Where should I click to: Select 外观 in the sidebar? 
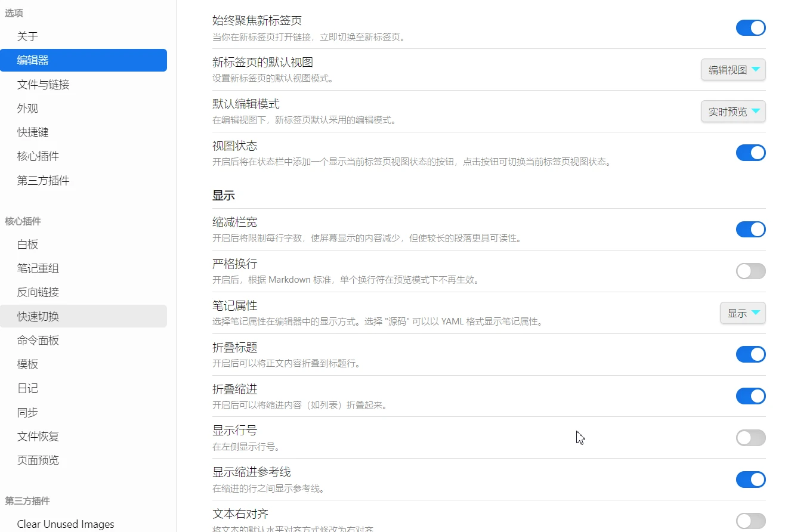click(x=28, y=109)
